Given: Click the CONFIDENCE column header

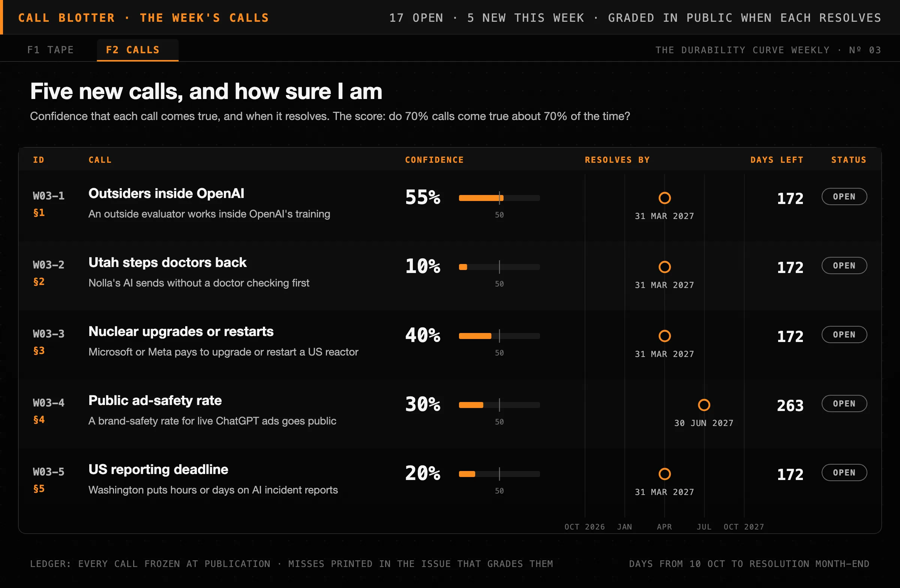Looking at the screenshot, I should click(x=434, y=160).
